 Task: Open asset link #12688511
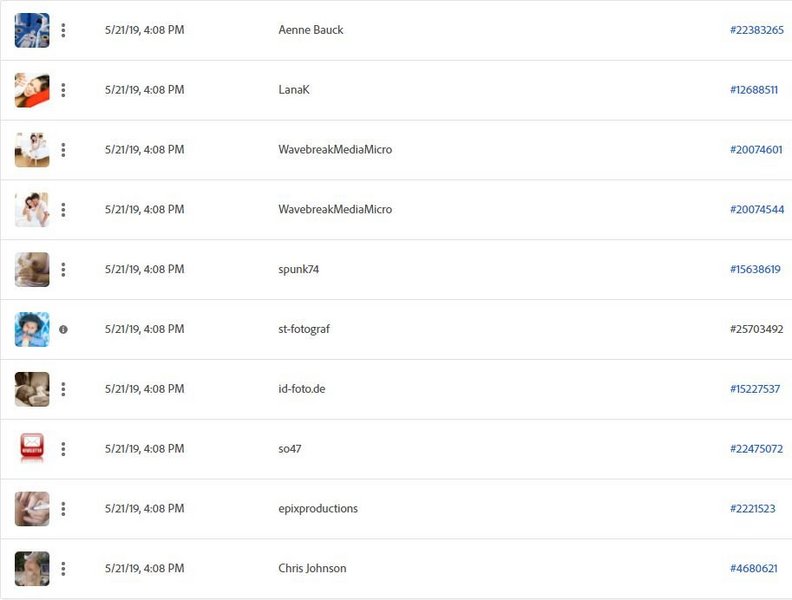click(x=754, y=90)
